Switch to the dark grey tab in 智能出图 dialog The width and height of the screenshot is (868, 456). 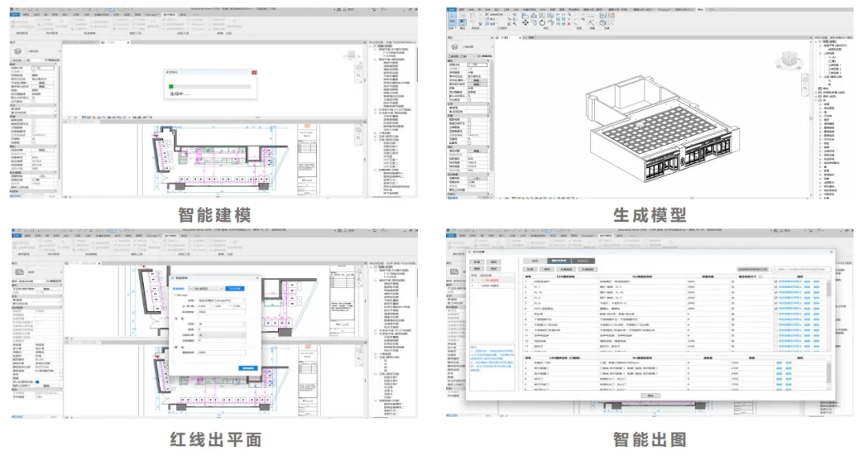pos(583,261)
